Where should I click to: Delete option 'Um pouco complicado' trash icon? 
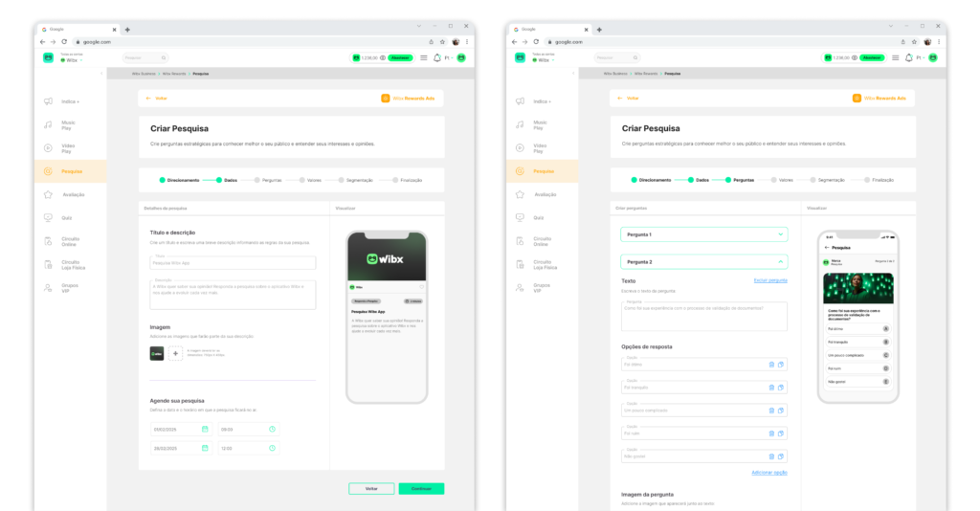pyautogui.click(x=771, y=411)
